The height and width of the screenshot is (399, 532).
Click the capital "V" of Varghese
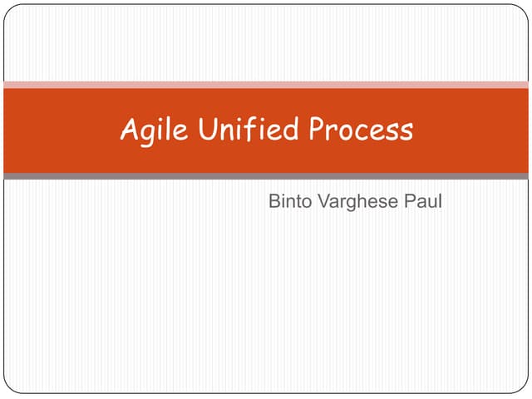coord(317,202)
